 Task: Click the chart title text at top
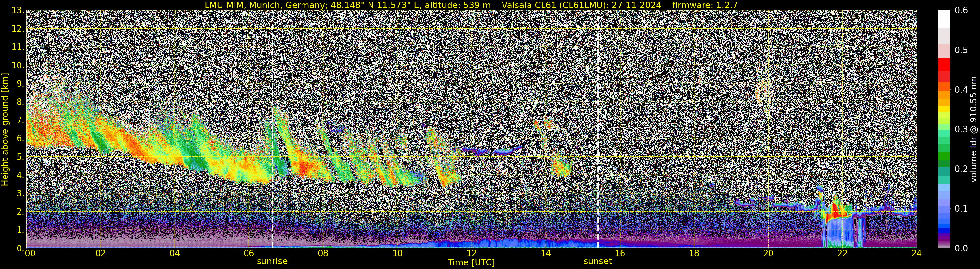[x=471, y=5]
